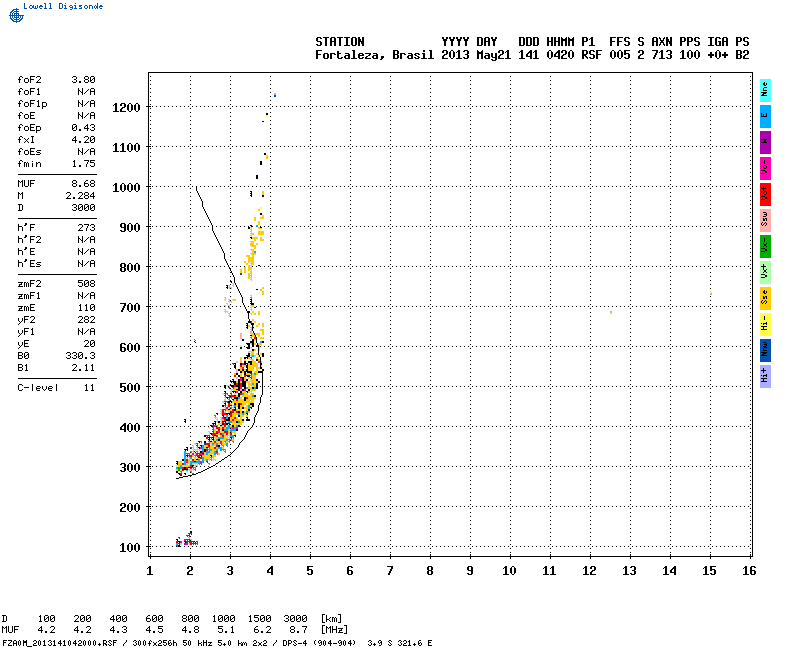Image resolution: width=800 pixels, height=650 pixels.
Task: Click the zmE value 110
Action: [x=86, y=308]
